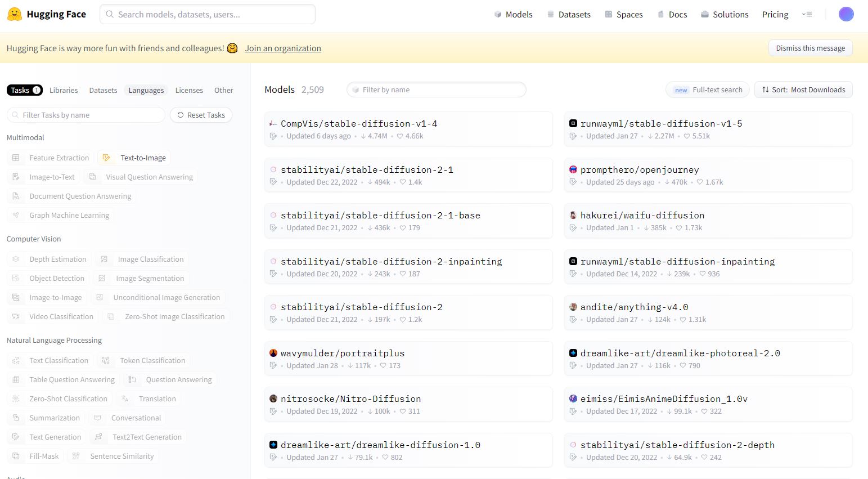Click the Video Classification icon
Screen dimensions: 868x479
[16, 316]
